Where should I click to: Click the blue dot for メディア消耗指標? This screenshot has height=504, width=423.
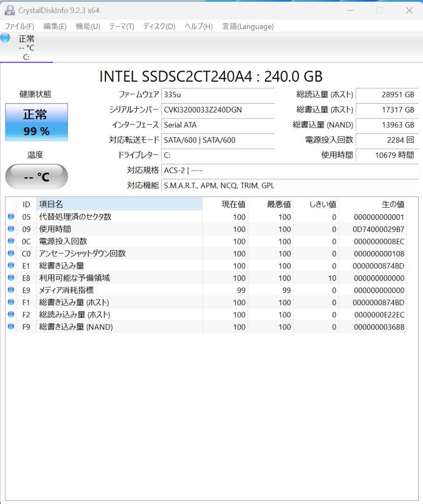pos(11,290)
